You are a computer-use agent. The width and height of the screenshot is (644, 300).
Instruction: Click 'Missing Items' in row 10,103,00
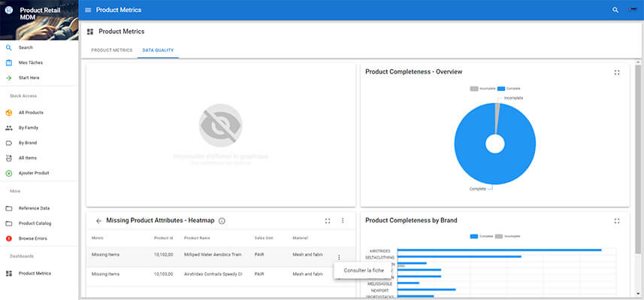[105, 274]
